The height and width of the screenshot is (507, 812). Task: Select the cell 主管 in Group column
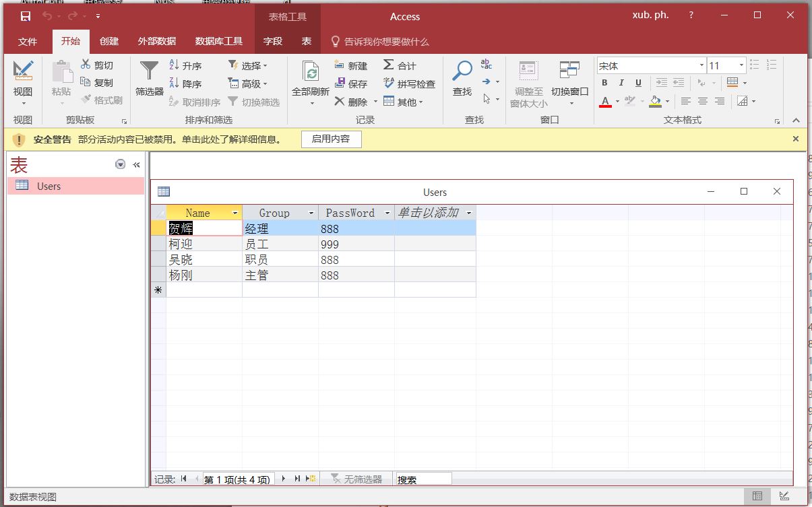click(280, 275)
